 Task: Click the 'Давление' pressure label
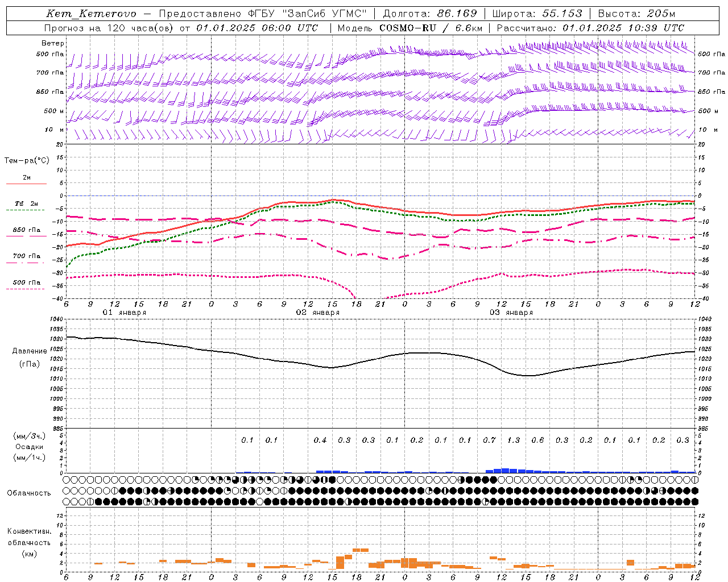click(30, 351)
